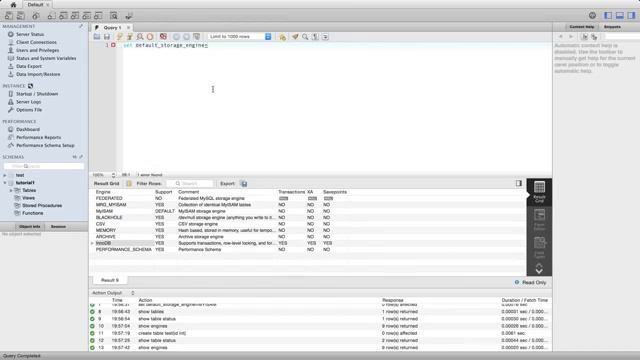The image size is (640, 360).
Task: Toggle word wrap icon
Action: pos(325,37)
